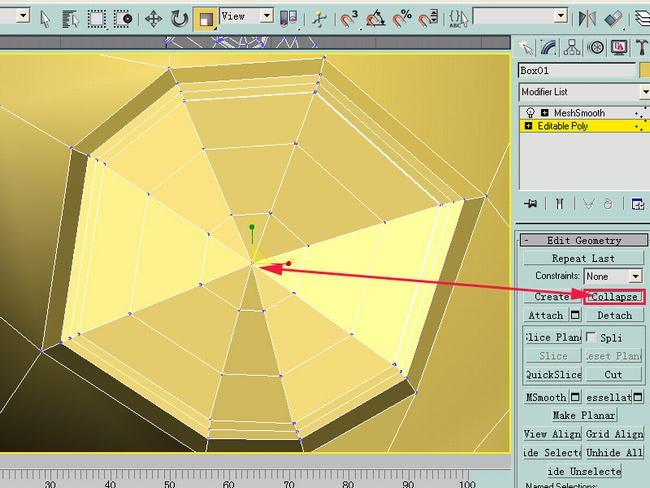Click the Collapse button
Viewport: 650px width, 488px height.
614,297
